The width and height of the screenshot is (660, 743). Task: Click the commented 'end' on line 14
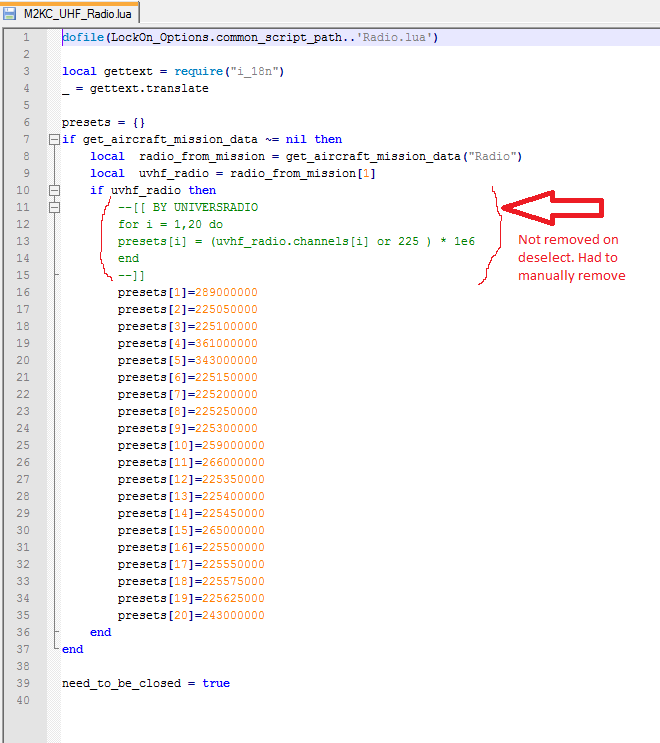point(128,259)
